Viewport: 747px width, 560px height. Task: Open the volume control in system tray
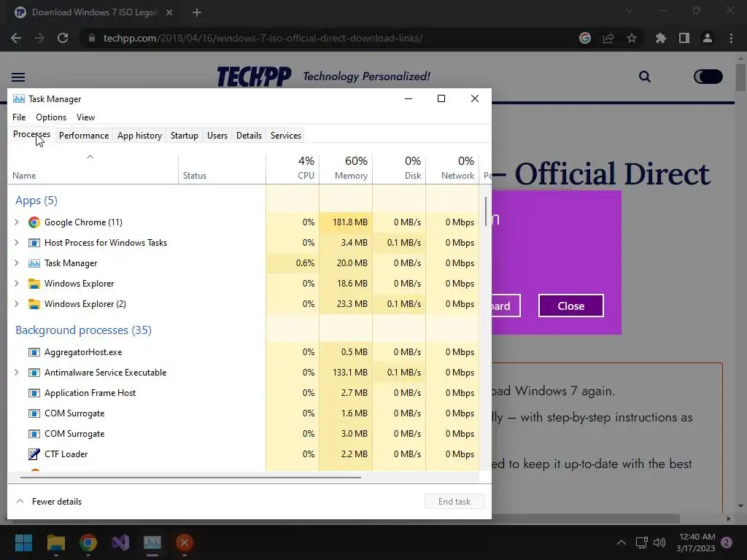click(659, 542)
